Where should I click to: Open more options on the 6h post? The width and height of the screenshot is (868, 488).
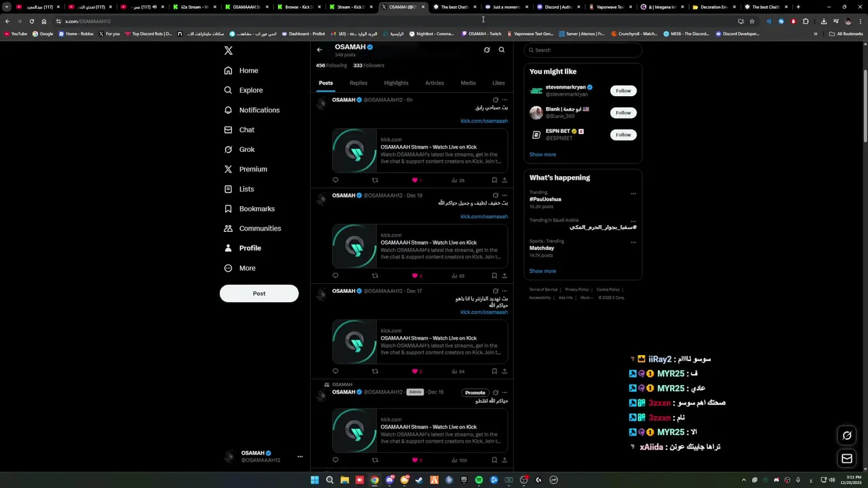click(505, 100)
